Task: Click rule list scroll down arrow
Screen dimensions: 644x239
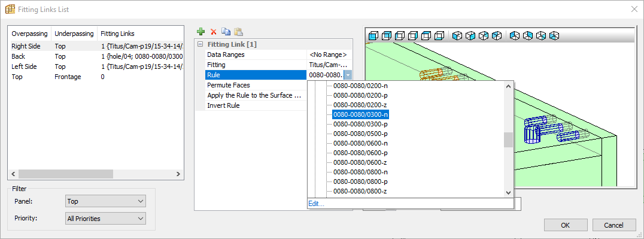Action: pos(509,192)
